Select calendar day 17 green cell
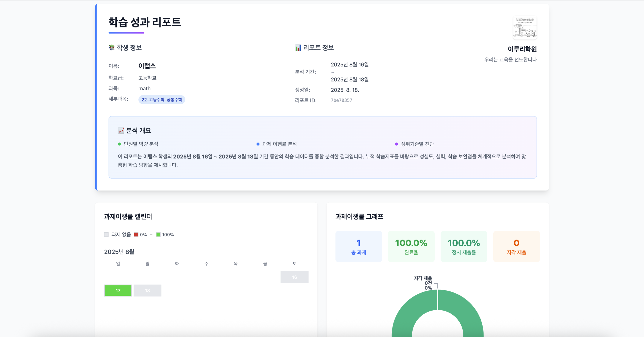644x337 pixels. [118, 290]
